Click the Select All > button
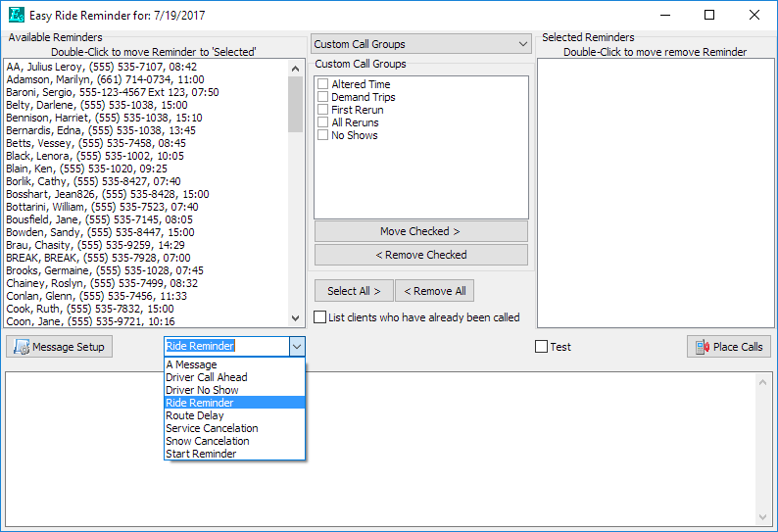 (x=354, y=291)
